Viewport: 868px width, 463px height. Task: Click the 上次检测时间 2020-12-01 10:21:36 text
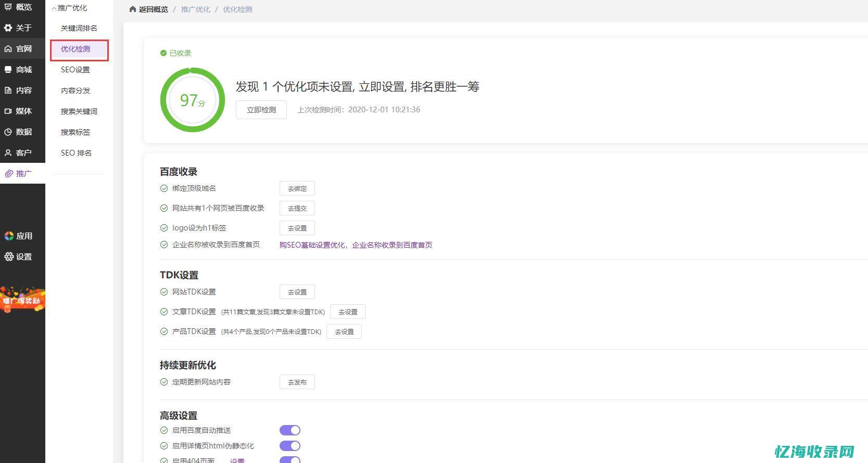pos(359,110)
